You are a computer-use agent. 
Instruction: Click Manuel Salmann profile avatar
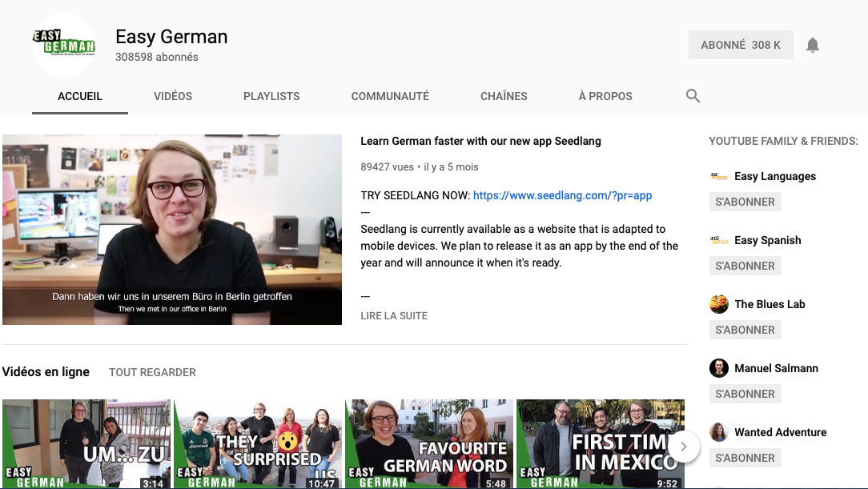[718, 368]
